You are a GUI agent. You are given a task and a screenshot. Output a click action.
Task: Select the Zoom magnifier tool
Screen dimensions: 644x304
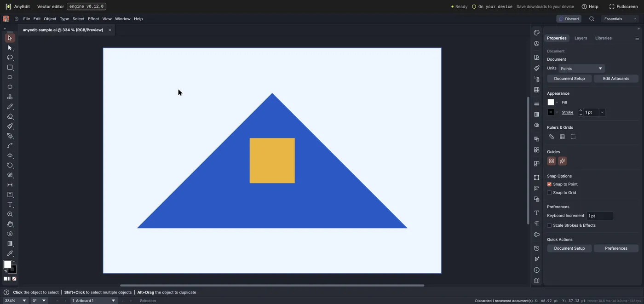10,214
